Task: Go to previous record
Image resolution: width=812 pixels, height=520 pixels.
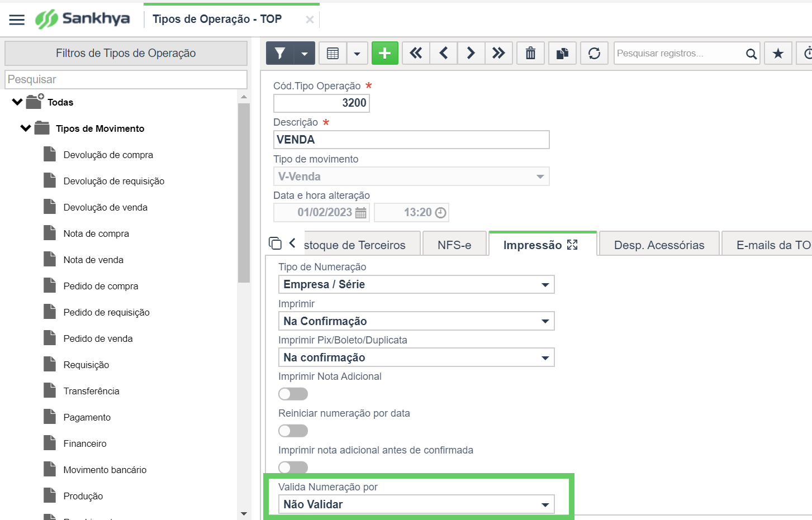Action: [444, 53]
